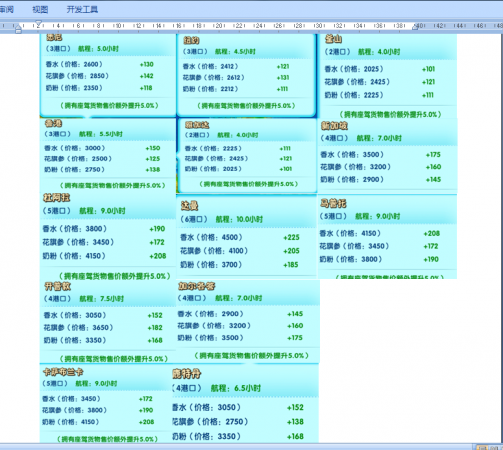Open the 审阅 ribbon tab

6,9
